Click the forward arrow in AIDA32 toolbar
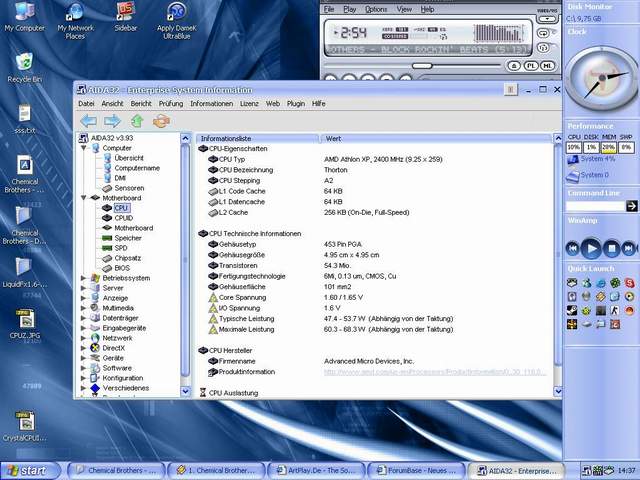 click(x=112, y=121)
